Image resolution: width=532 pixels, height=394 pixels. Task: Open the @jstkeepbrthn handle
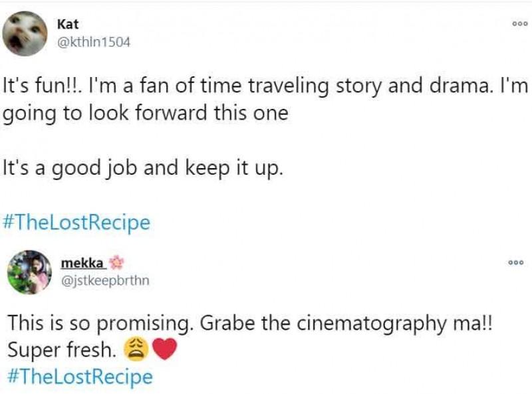[x=105, y=280]
